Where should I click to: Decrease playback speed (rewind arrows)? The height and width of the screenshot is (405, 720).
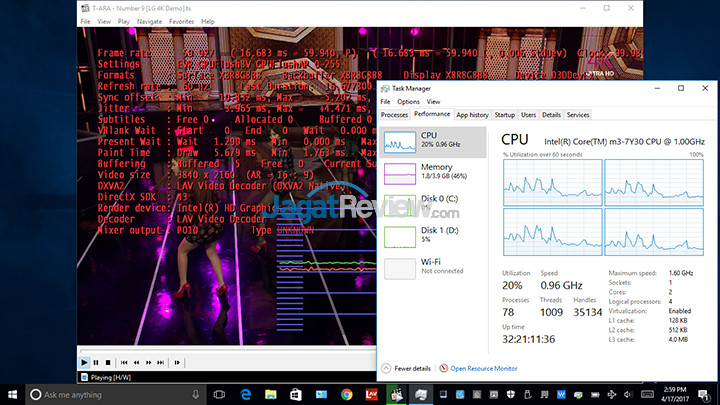(x=136, y=362)
